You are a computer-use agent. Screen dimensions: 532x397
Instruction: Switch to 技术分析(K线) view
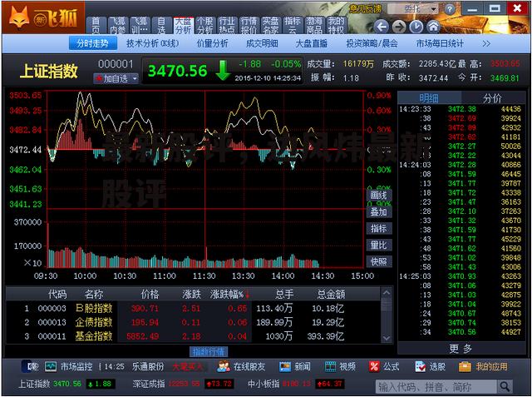pos(153,43)
